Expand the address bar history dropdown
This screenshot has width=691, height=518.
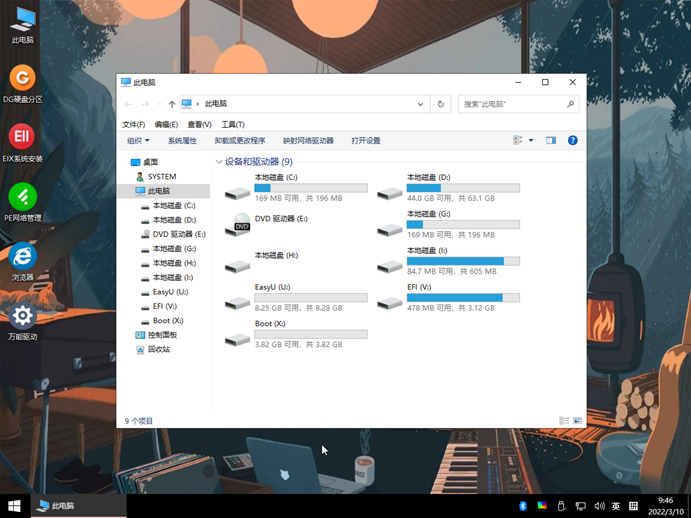pyautogui.click(x=421, y=104)
